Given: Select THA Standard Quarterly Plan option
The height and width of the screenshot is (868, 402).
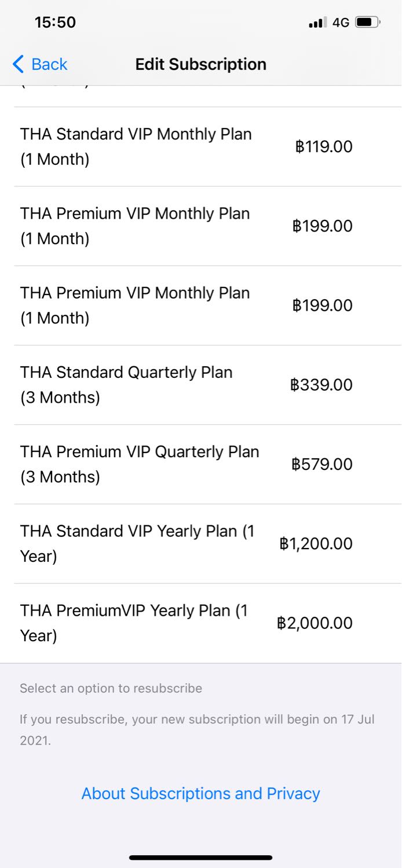Looking at the screenshot, I should tap(126, 384).
